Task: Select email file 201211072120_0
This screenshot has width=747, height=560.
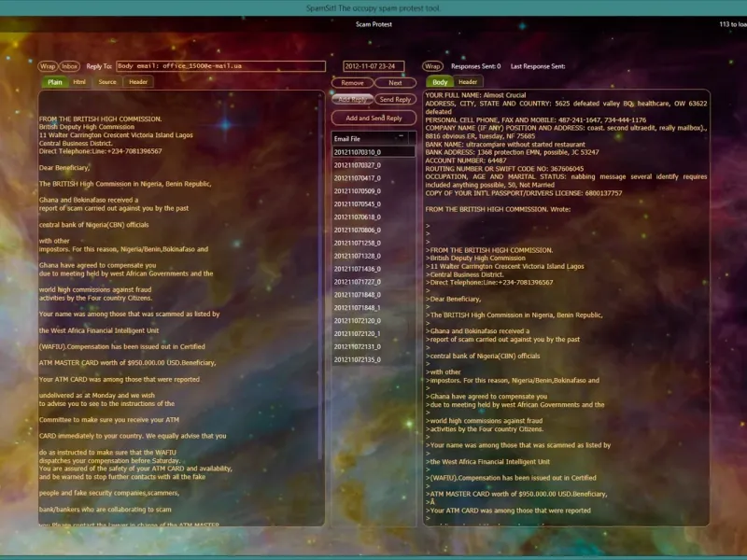Action: [x=373, y=320]
